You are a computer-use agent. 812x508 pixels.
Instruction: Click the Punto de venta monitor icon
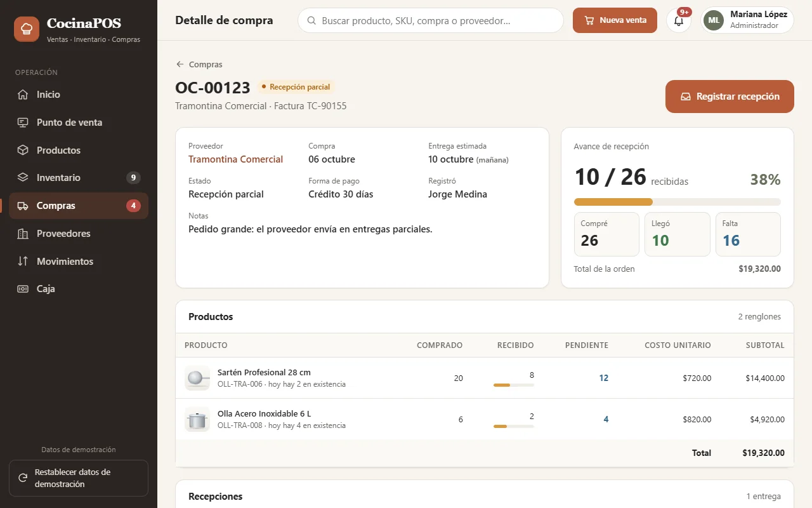23,123
